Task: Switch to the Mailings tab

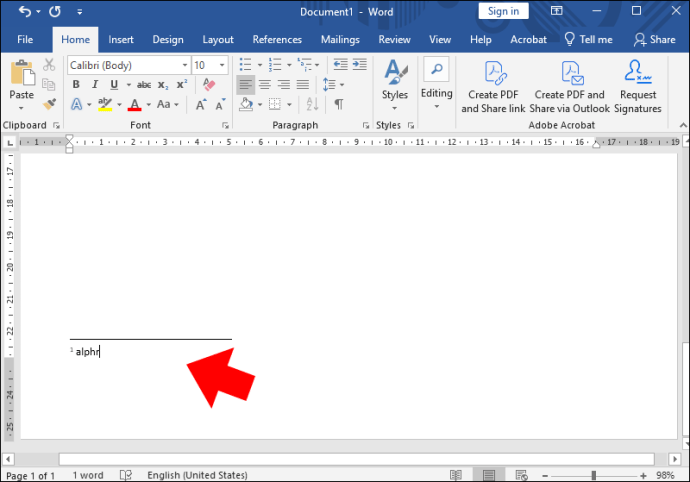Action: [340, 40]
